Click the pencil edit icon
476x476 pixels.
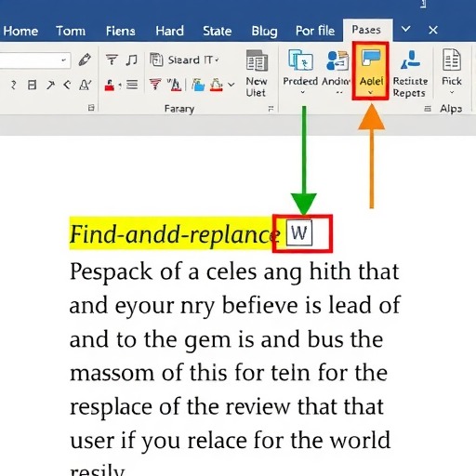pos(85,59)
